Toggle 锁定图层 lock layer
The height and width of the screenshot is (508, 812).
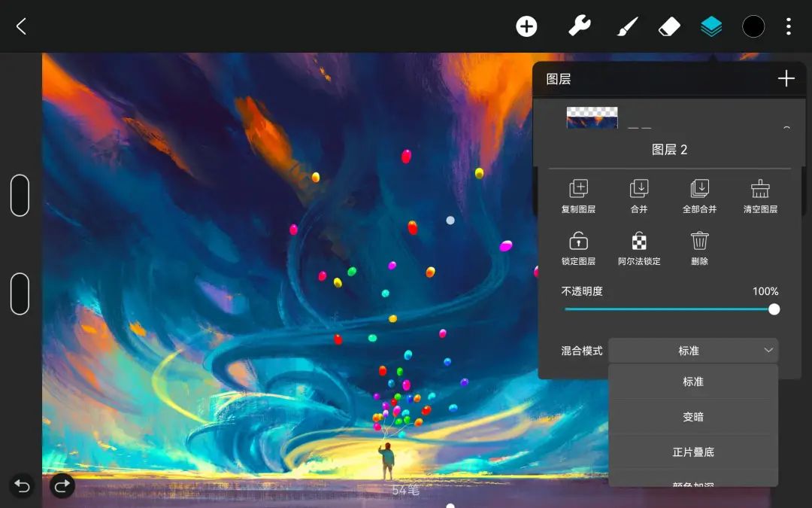(578, 241)
